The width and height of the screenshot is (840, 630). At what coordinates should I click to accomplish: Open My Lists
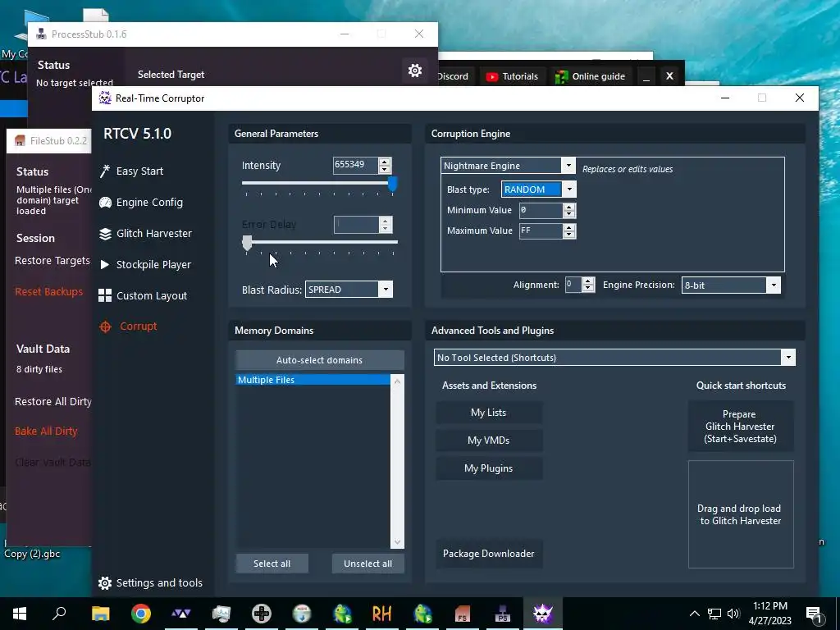coord(489,413)
